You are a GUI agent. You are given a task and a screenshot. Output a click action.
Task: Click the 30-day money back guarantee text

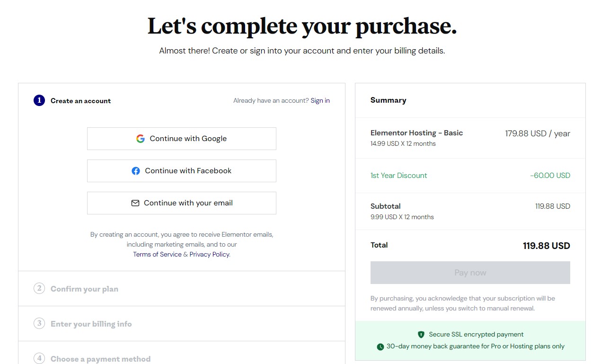click(476, 346)
